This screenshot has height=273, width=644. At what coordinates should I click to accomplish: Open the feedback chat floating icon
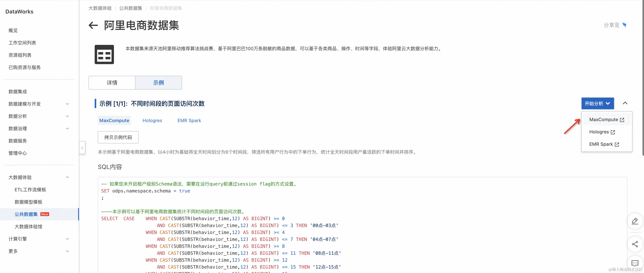(635, 263)
